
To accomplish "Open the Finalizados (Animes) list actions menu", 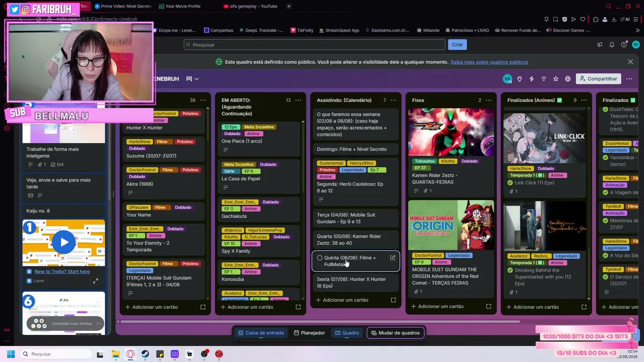I will (584, 100).
